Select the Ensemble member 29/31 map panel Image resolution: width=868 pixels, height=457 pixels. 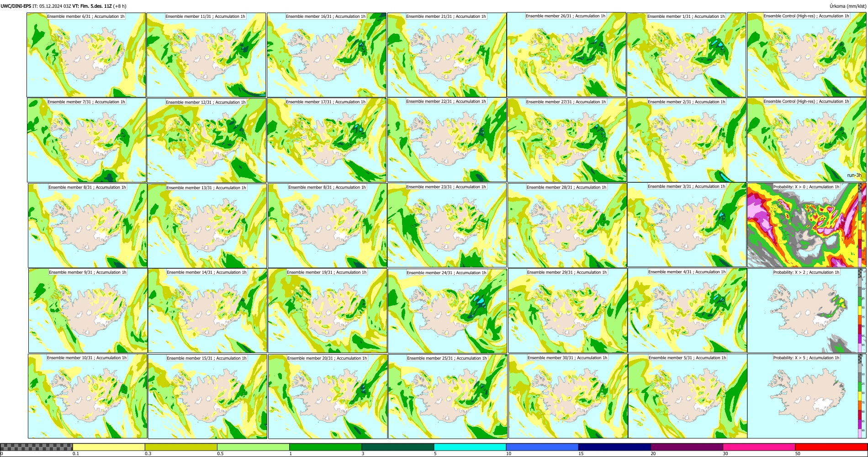click(x=568, y=311)
